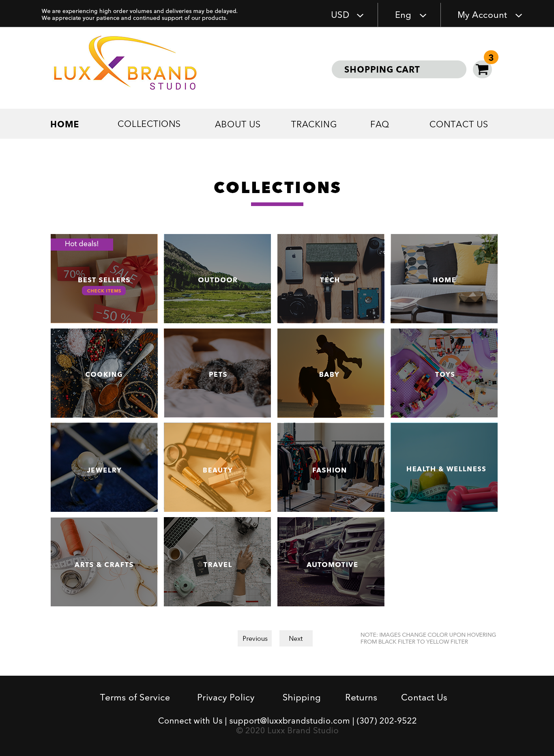Open the Eng language dropdown
The image size is (554, 756).
point(410,15)
